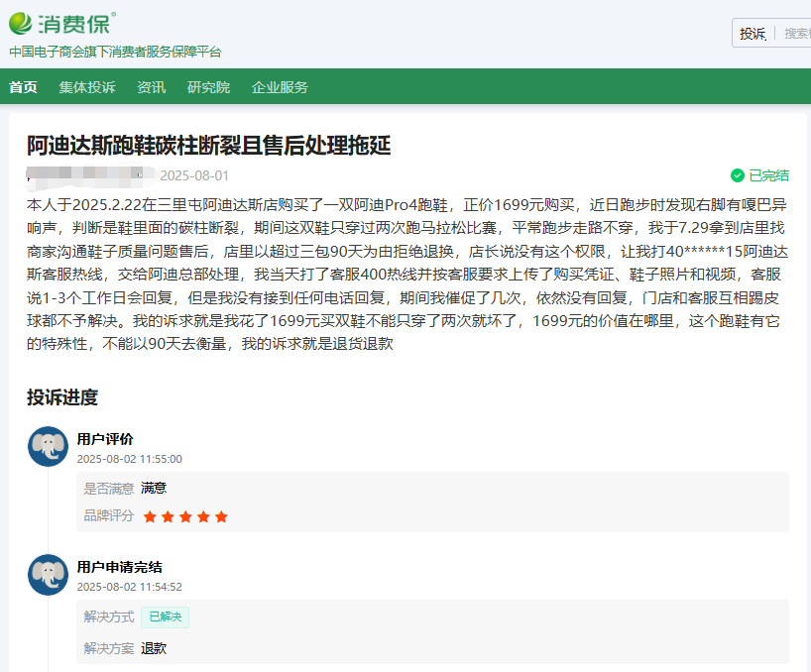Click the 解决方式 label
811x672 pixels.
click(x=109, y=616)
